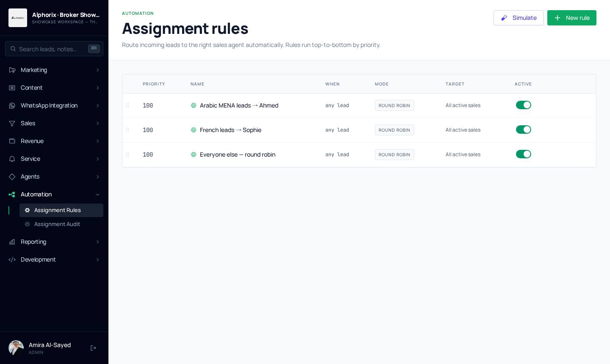The image size is (610, 364).
Task: Click rule icon beside Arabic MENA leads
Action: click(194, 105)
